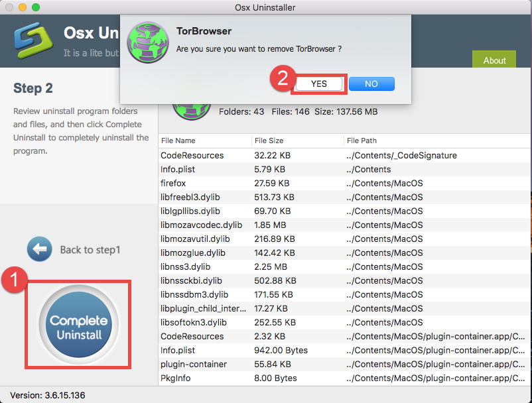The width and height of the screenshot is (532, 403).
Task: Click the Folders: 43 summary text
Action: [x=241, y=111]
